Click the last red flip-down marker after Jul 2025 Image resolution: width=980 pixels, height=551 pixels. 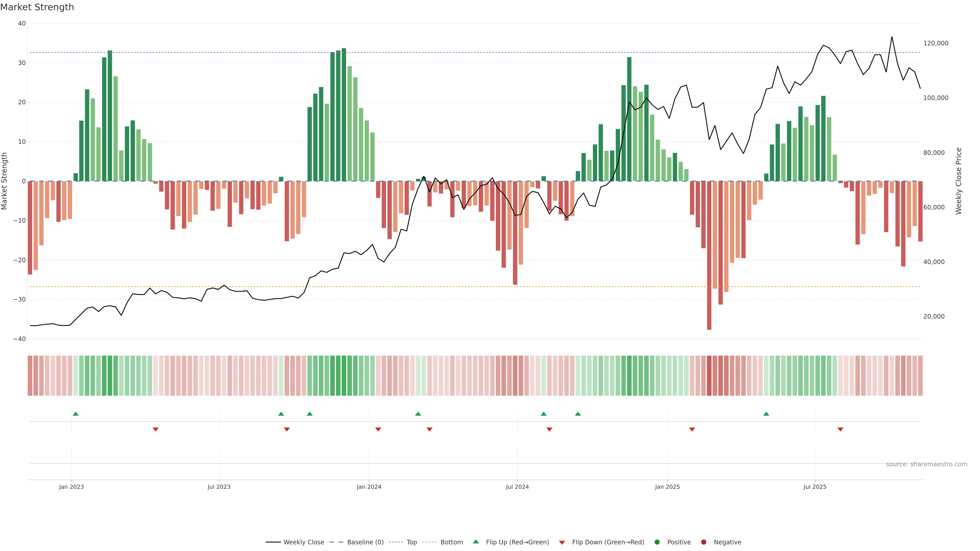[x=840, y=429]
